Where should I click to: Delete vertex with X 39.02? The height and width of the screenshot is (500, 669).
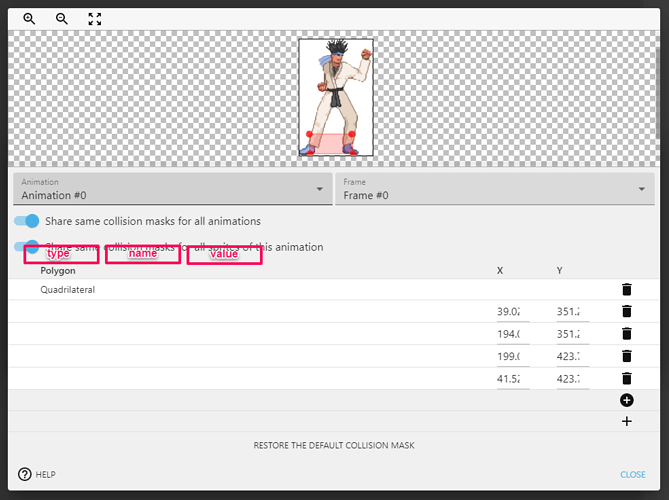(626, 311)
